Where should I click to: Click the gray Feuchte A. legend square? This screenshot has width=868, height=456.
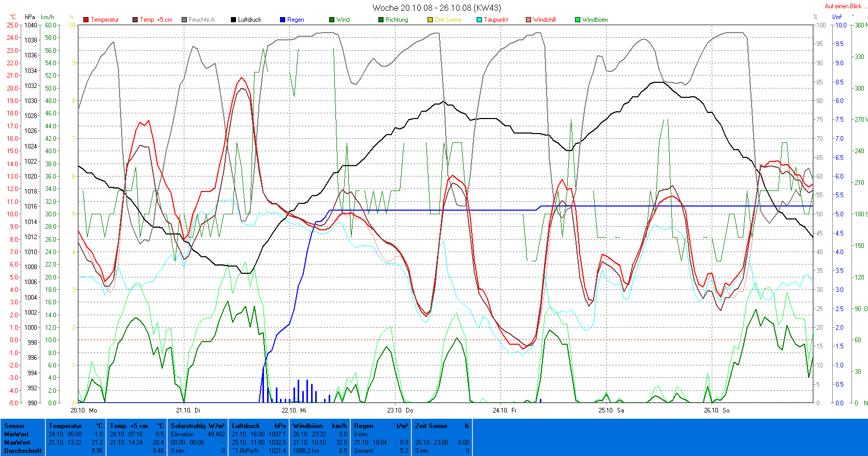pos(184,20)
